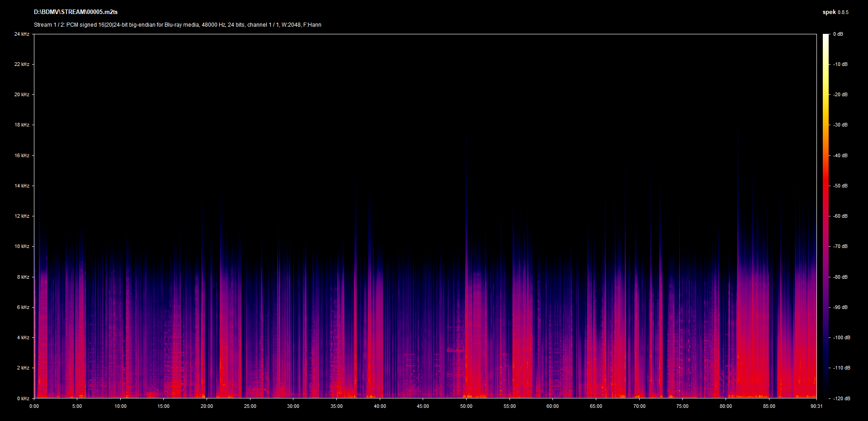The height and width of the screenshot is (421, 868).
Task: Click the 50:00 time axis marker
Action: (x=466, y=406)
